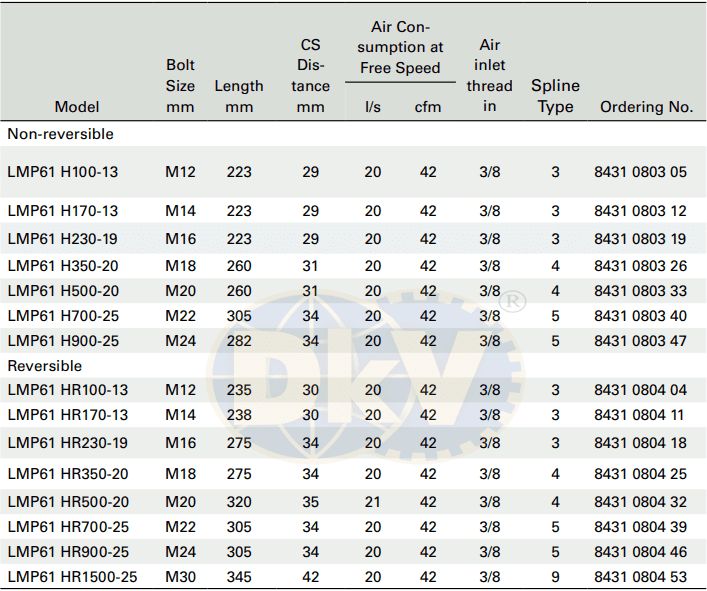Click ordering number 8431 0803 05
Screen dimensions: 707x591
point(640,172)
